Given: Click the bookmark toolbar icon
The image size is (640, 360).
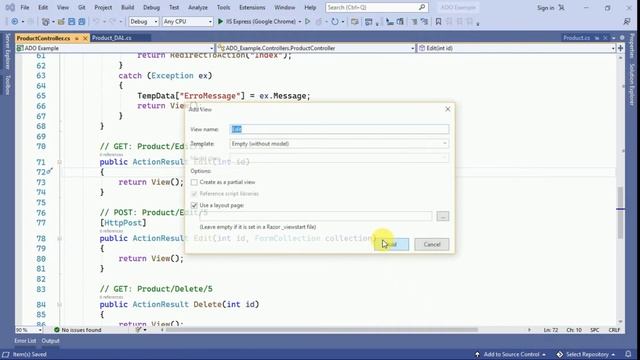Looking at the screenshot, I should pyautogui.click(x=438, y=22).
